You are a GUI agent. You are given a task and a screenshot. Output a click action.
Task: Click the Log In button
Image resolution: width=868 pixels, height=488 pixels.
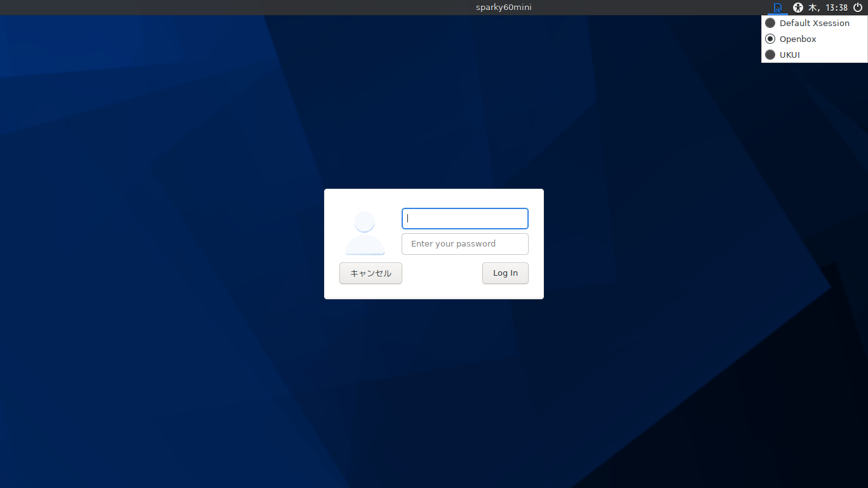click(x=505, y=273)
